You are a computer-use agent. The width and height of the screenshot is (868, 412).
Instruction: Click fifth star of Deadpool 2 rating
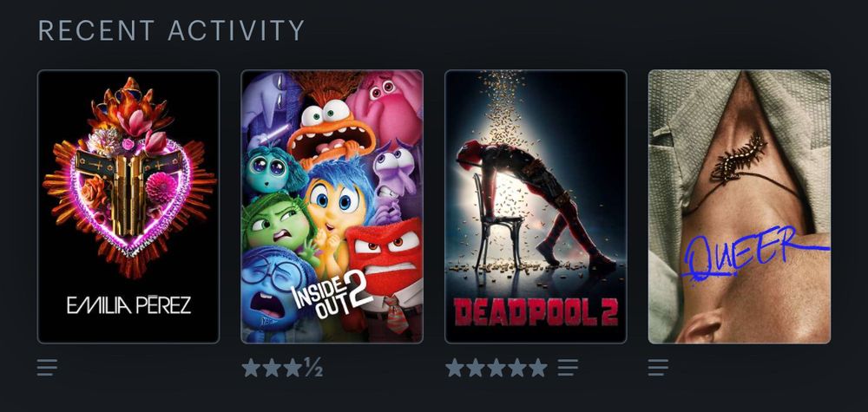(x=538, y=368)
